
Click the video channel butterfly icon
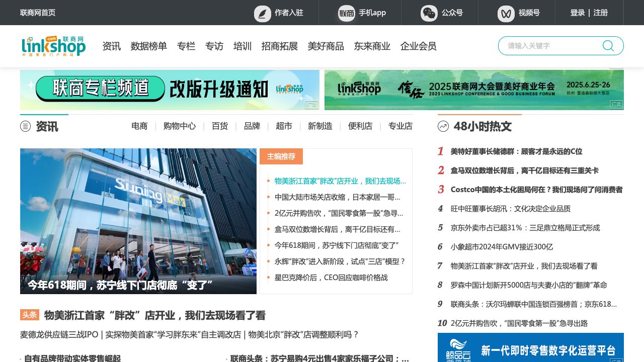coord(506,14)
